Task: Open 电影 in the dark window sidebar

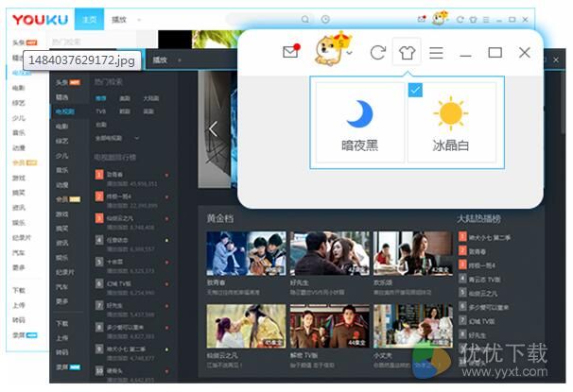Action: (x=62, y=127)
